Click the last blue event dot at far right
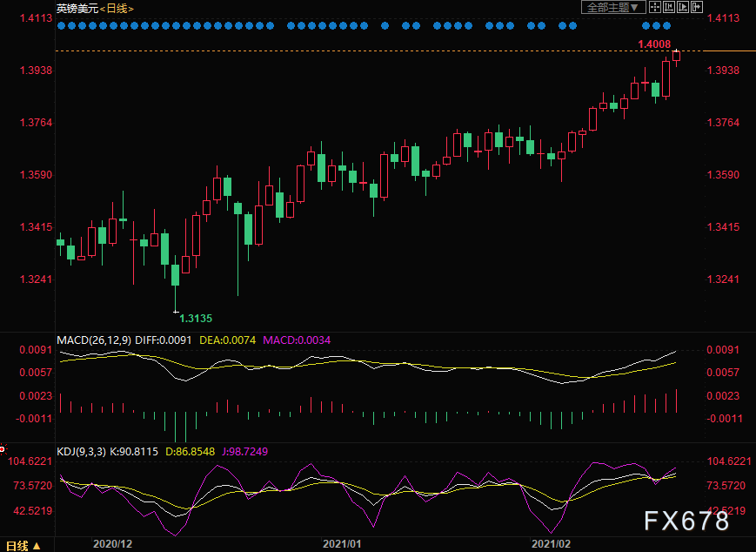The width and height of the screenshot is (756, 552). click(x=667, y=26)
